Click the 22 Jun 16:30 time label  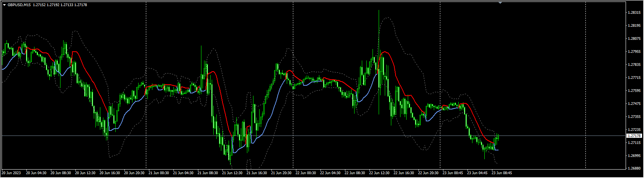[404, 173]
